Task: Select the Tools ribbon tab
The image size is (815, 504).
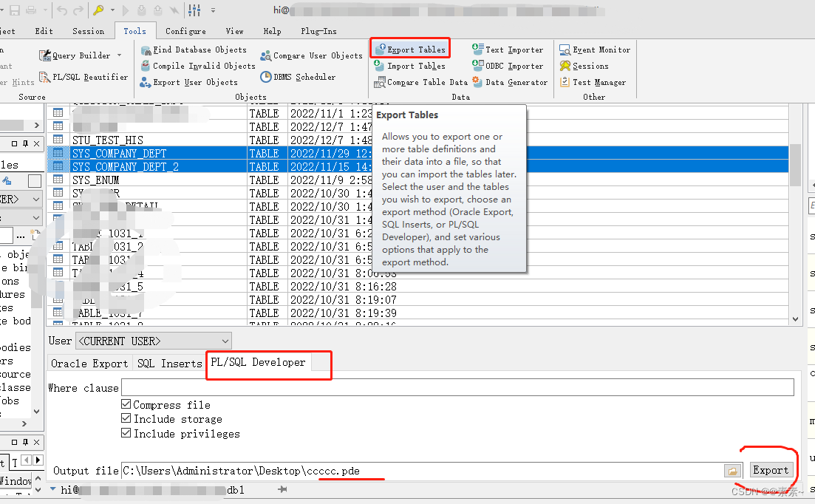Action: (x=134, y=31)
